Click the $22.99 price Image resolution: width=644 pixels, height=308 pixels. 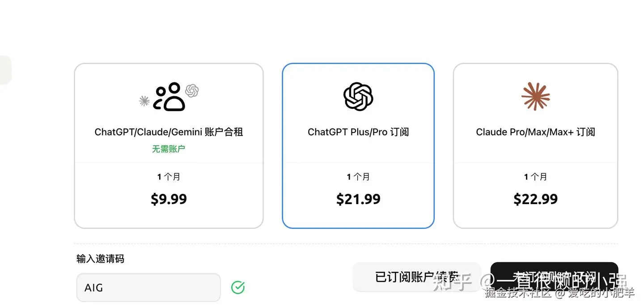coord(535,199)
